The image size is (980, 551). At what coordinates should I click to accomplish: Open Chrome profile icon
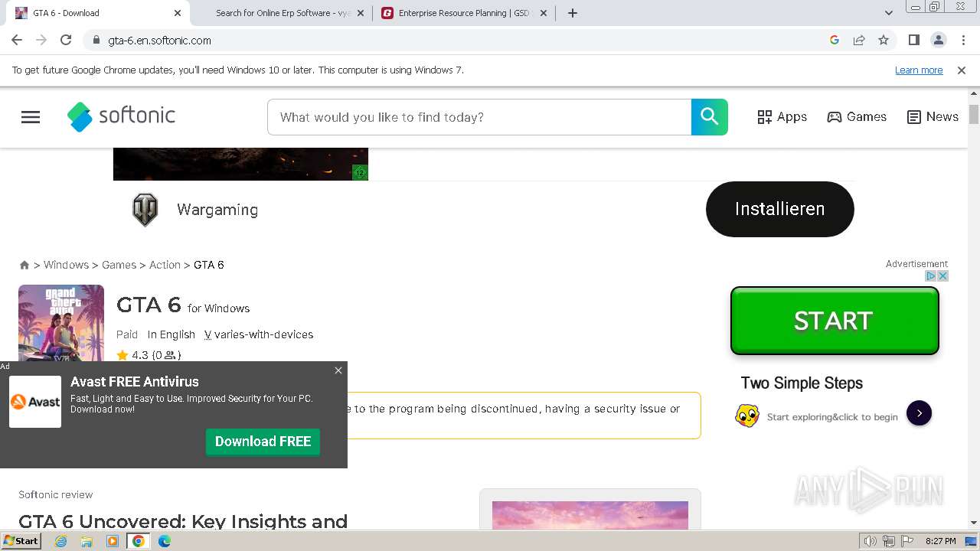pyautogui.click(x=938, y=40)
